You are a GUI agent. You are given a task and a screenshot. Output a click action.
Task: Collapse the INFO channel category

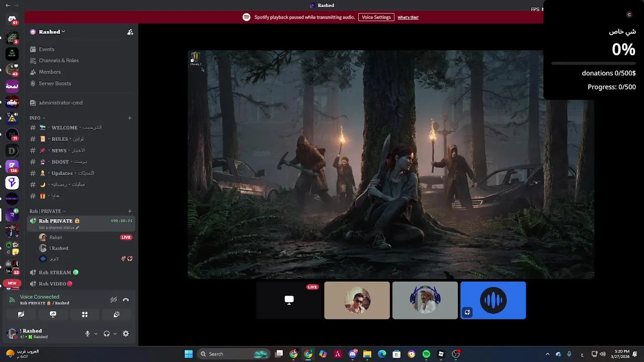(x=37, y=118)
